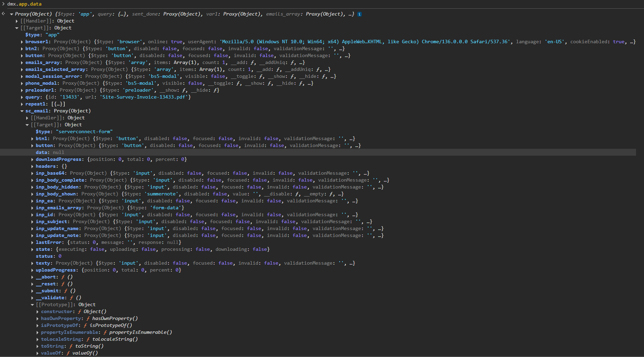The image size is (644, 357).
Task: Expand the inp_body_shown summernote property
Action: coord(32,194)
